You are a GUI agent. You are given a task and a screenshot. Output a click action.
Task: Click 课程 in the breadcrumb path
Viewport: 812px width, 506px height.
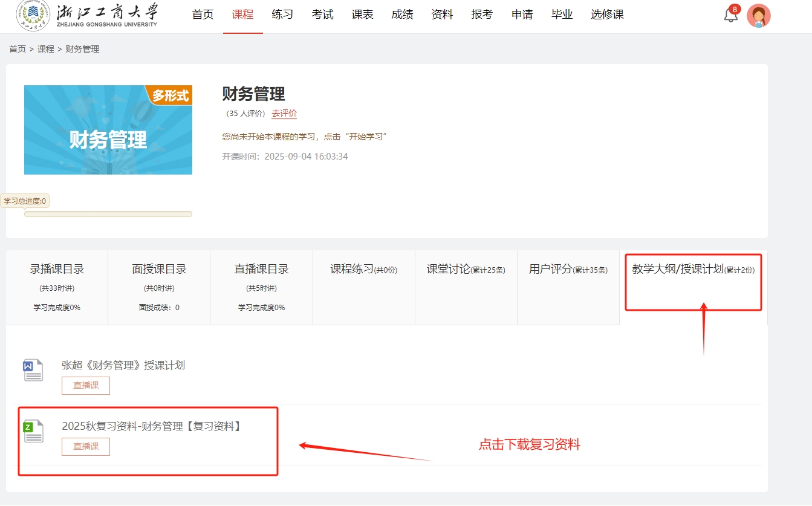(46, 49)
